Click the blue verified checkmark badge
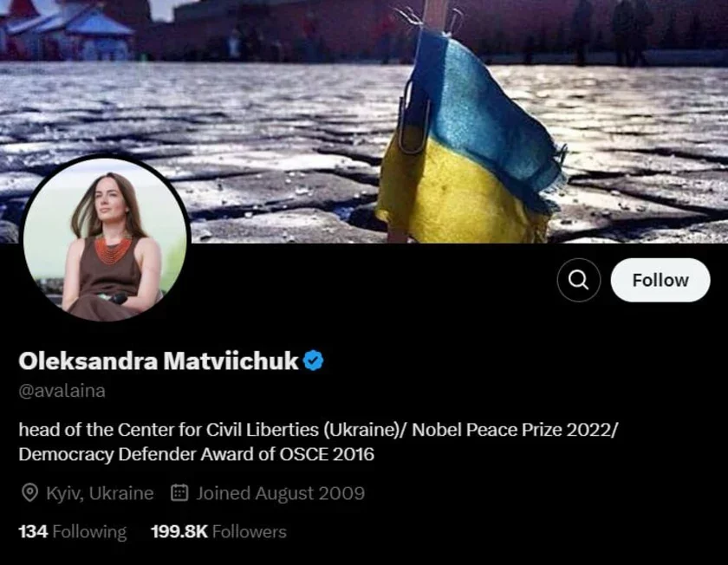728x565 pixels. (314, 360)
